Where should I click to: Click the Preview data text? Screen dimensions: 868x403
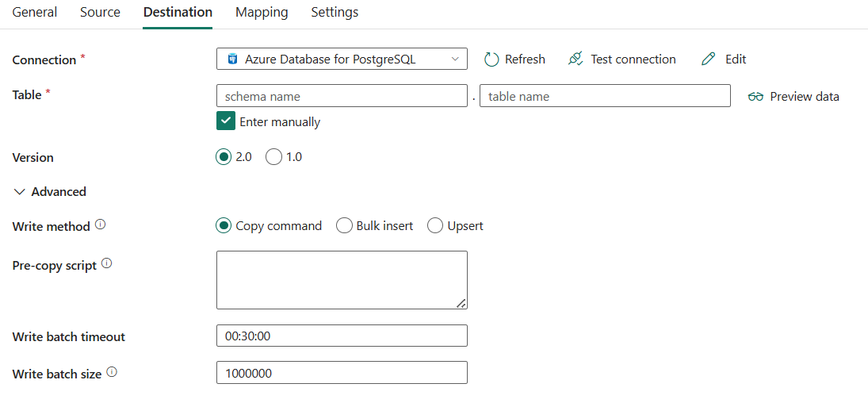805,97
